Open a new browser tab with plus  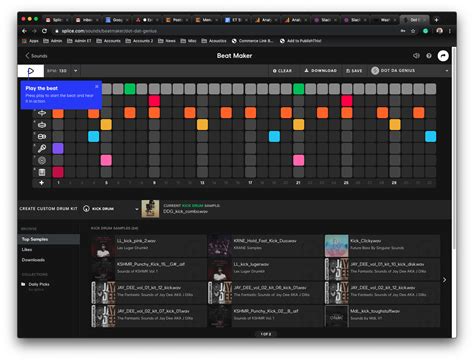(436, 20)
